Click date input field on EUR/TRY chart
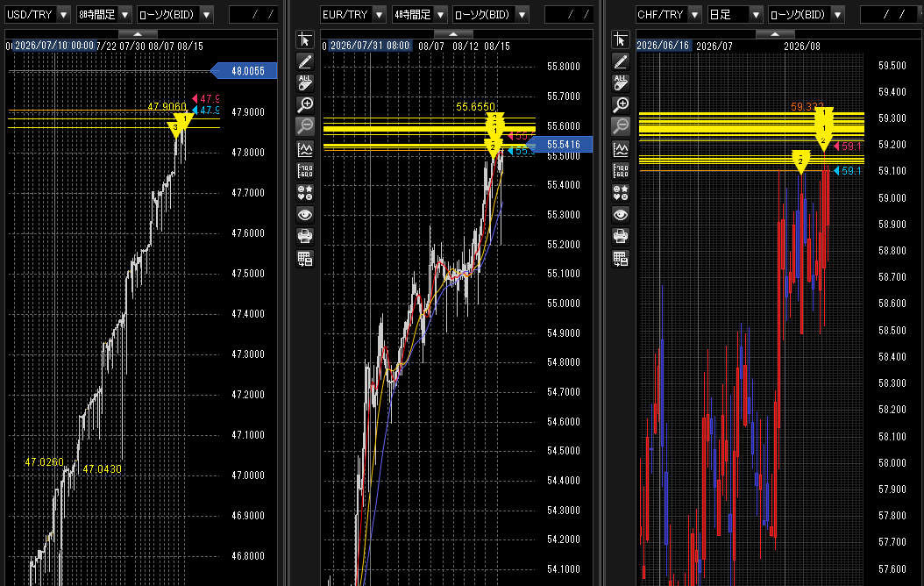924x586 pixels. point(569,14)
